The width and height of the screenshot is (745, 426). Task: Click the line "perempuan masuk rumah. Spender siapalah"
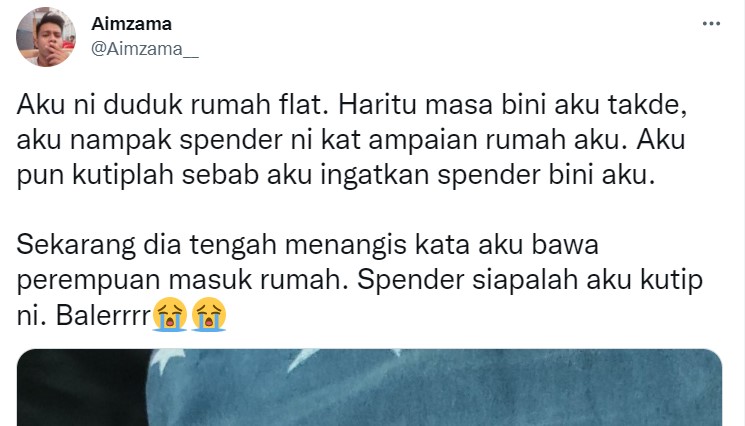pos(360,280)
